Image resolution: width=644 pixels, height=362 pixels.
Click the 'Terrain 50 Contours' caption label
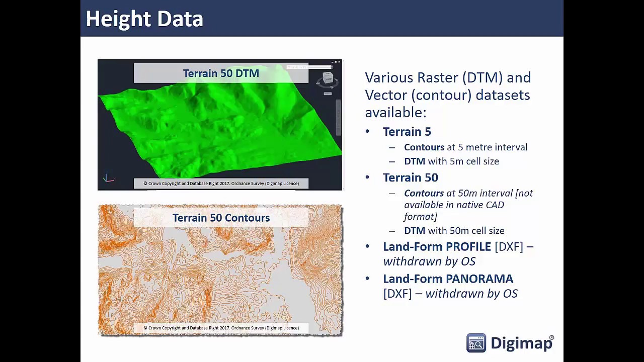coord(221,218)
